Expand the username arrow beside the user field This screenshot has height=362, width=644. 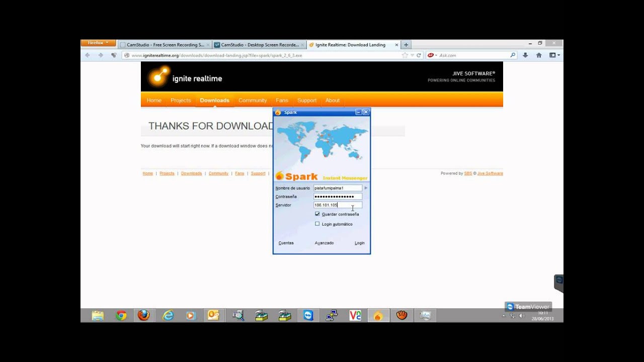[366, 188]
